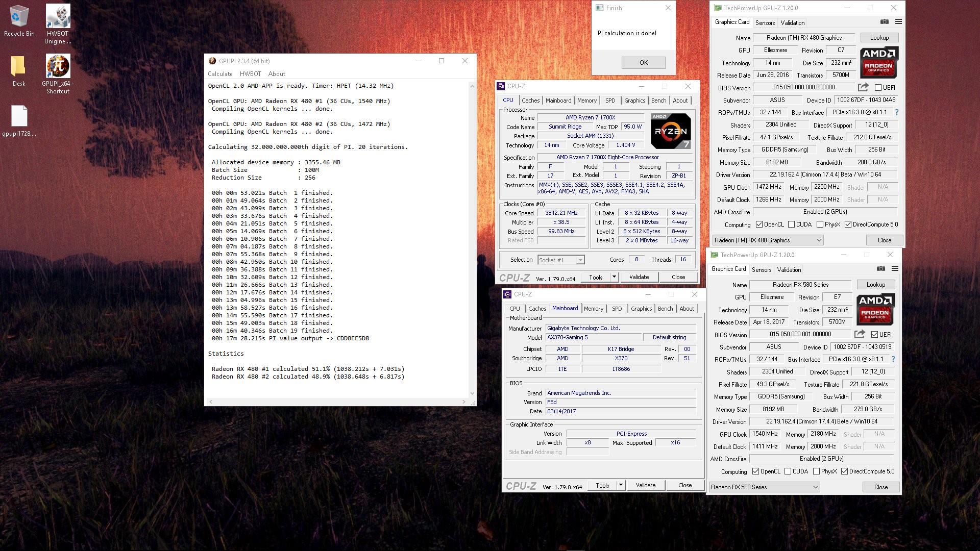This screenshot has width=980, height=551.
Task: Expand Tools dropdown arrow in CPU-Z Mainboard window
Action: pos(621,485)
